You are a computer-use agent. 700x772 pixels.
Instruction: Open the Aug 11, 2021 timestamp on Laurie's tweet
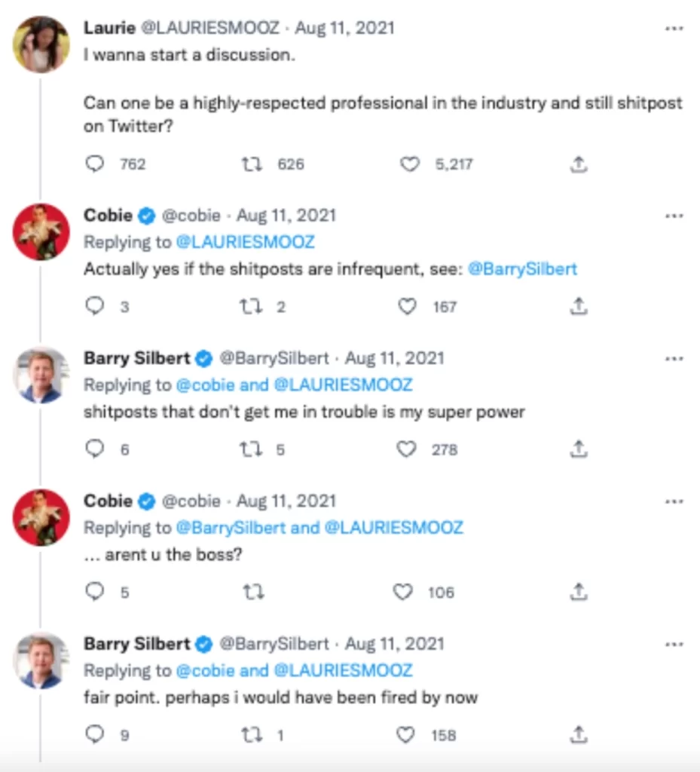(x=344, y=29)
